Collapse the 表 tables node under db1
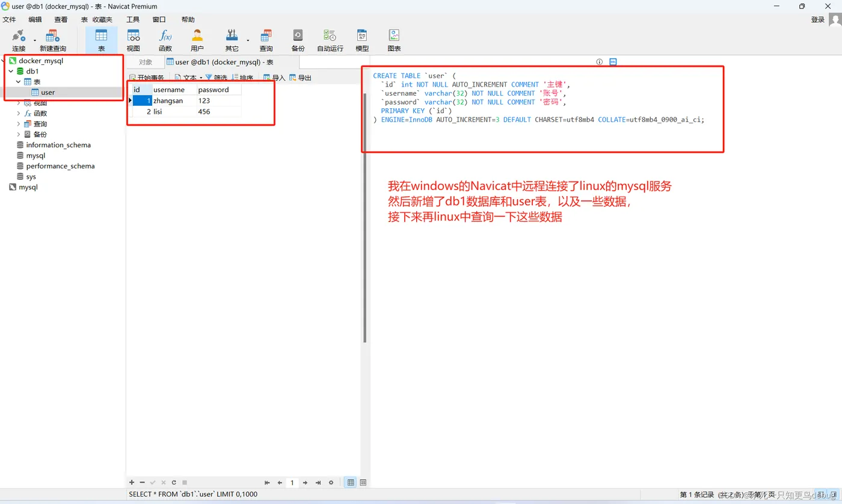The height and width of the screenshot is (504, 842). (18, 82)
